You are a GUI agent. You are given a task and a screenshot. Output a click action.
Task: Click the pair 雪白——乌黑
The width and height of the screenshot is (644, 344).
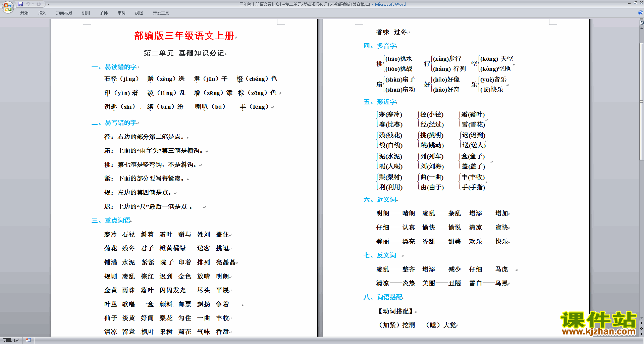tap(488, 283)
